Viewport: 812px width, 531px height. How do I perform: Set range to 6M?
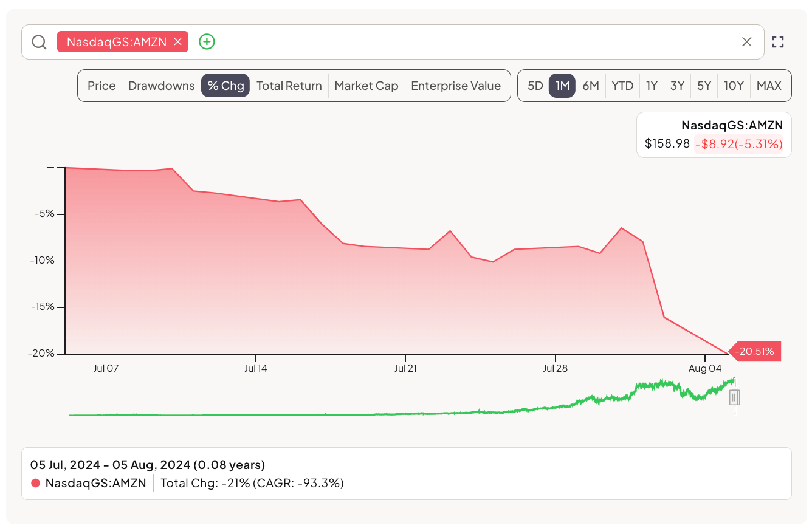591,86
